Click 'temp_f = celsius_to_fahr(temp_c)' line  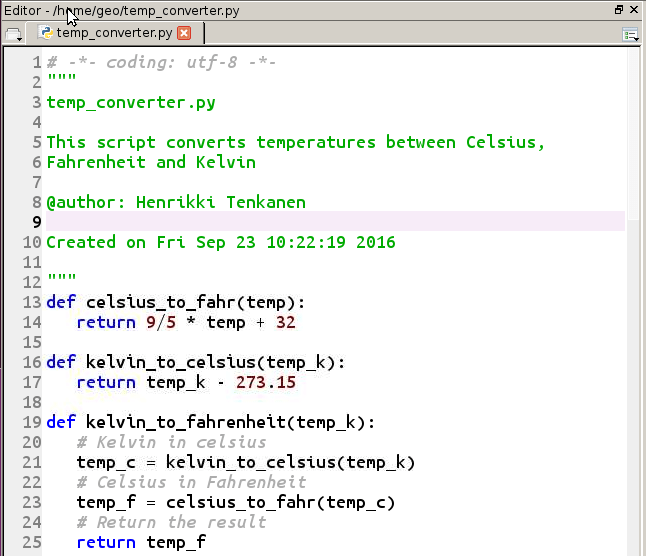pyautogui.click(x=236, y=502)
